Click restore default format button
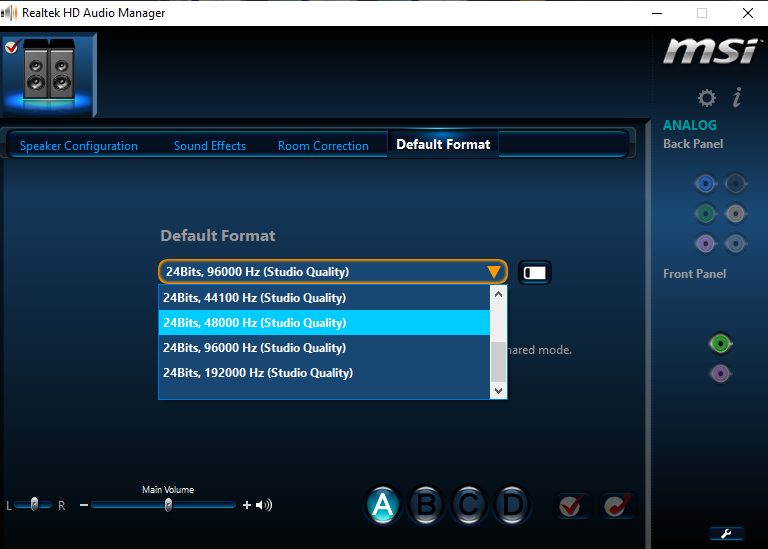 tap(535, 272)
